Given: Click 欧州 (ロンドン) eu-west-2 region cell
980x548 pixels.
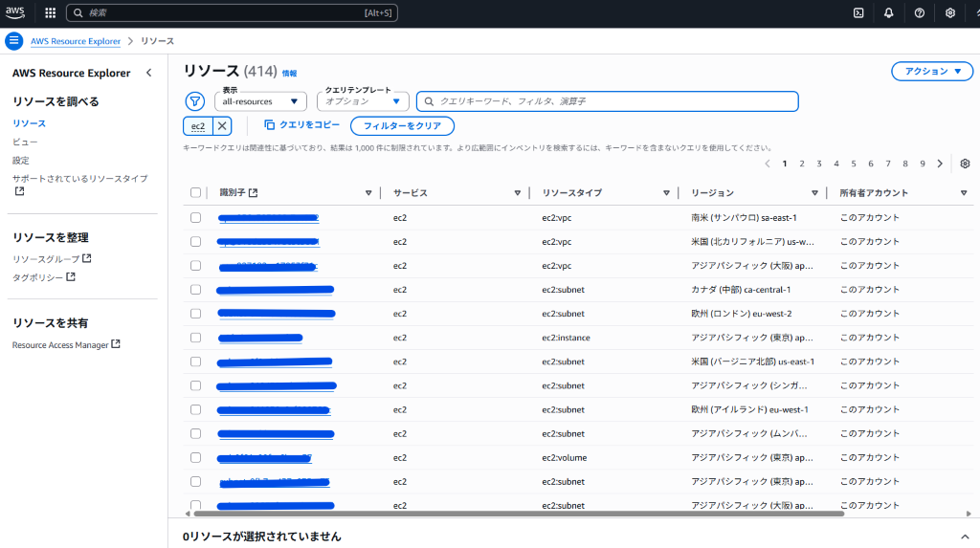Looking at the screenshot, I should (x=742, y=314).
